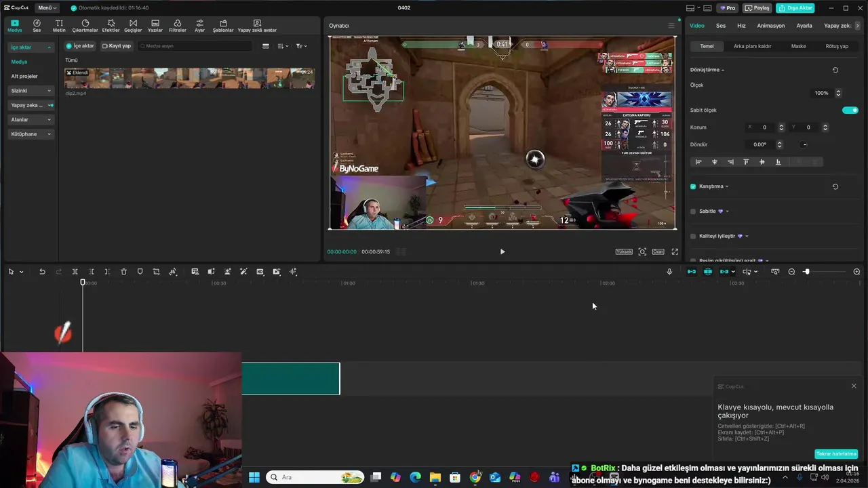
Task: Open the Metin text tool tab
Action: pyautogui.click(x=59, y=26)
